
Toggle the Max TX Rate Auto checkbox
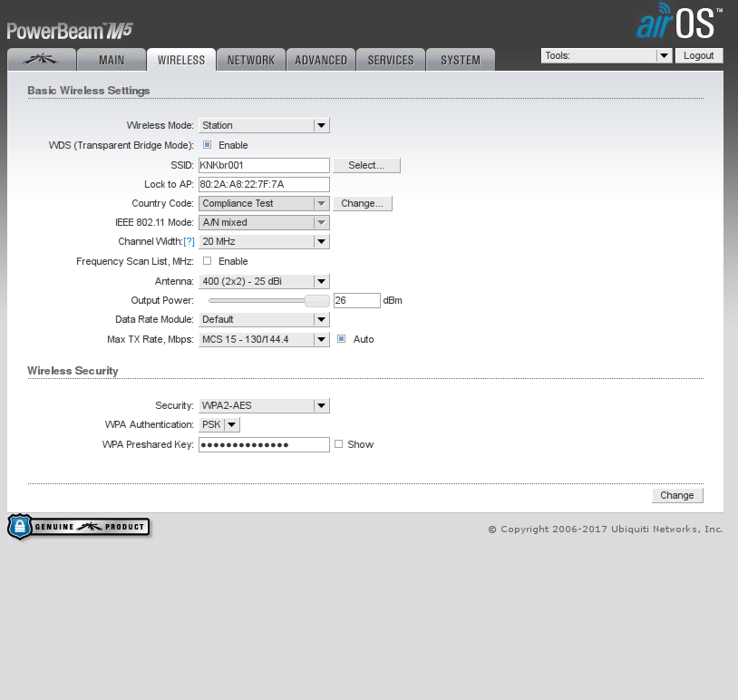(x=341, y=339)
